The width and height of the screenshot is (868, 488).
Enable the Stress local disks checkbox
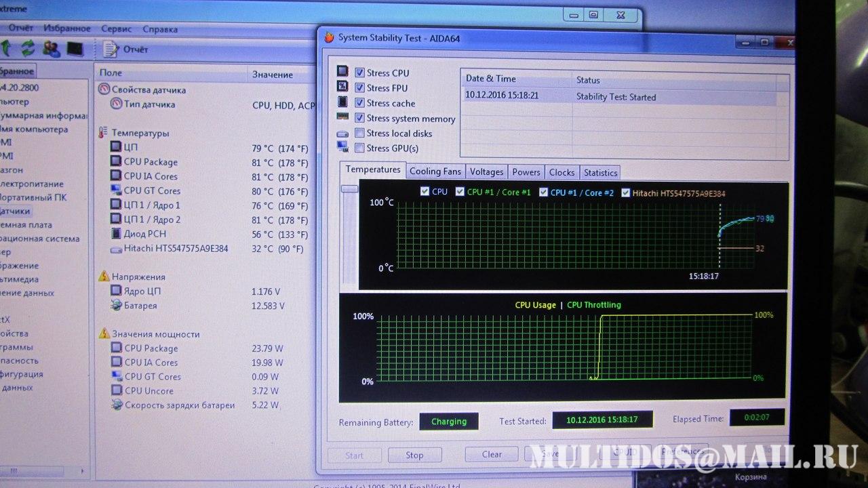[x=359, y=134]
